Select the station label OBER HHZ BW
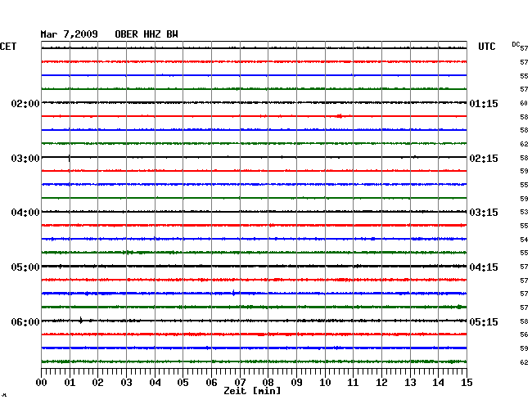The height and width of the screenshot is (404, 532). 147,34
